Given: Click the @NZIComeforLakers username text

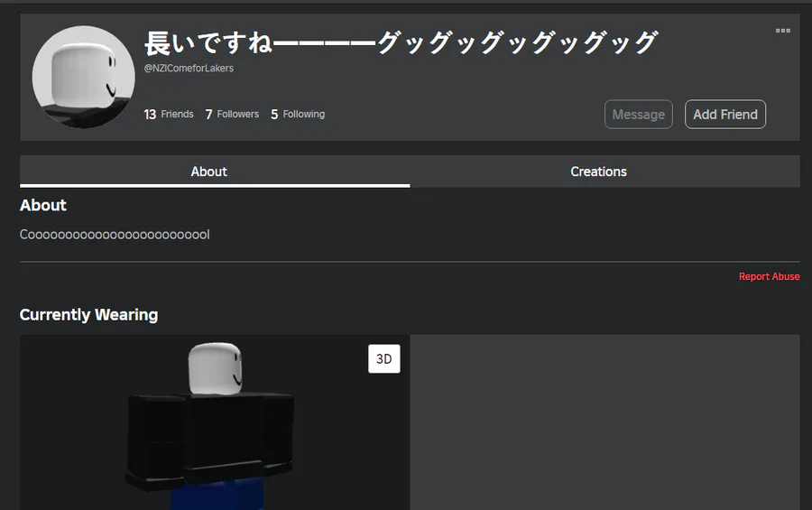Looking at the screenshot, I should coord(189,69).
